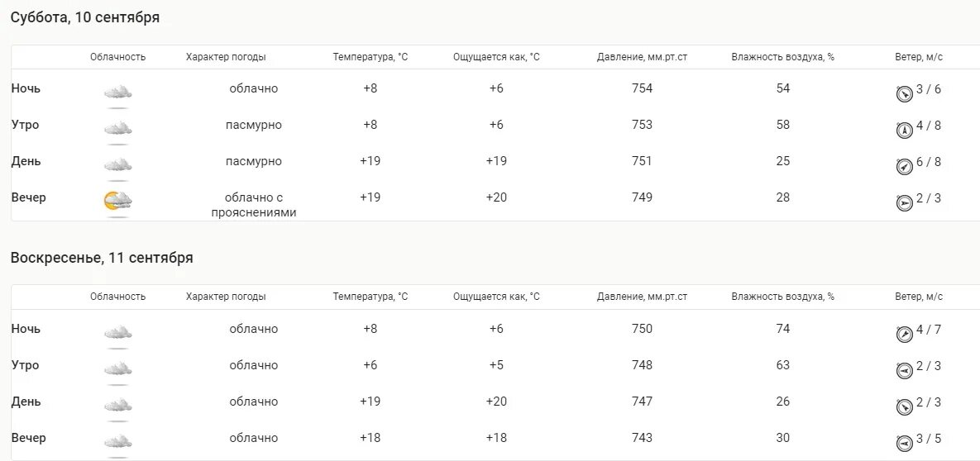Click 'облачно с прояснениями' weather description
The height and width of the screenshot is (461, 980).
[x=254, y=205]
